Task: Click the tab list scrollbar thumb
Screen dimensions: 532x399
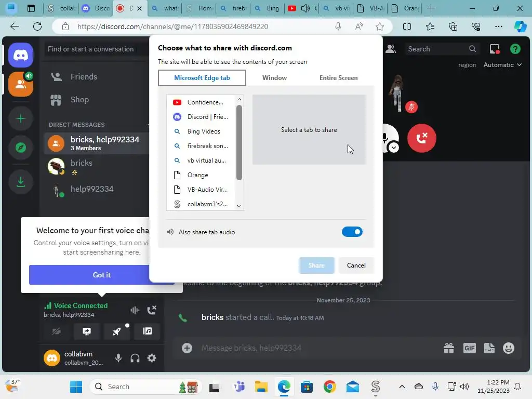Action: tap(239, 142)
